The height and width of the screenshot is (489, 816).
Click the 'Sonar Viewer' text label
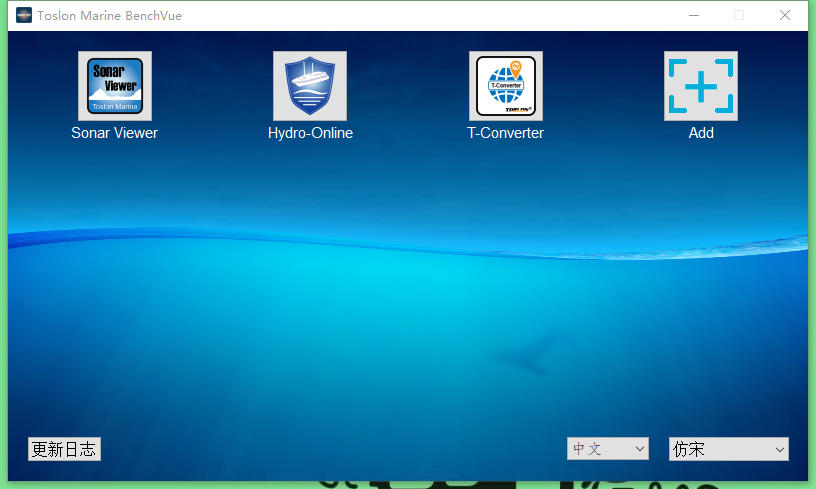(115, 133)
